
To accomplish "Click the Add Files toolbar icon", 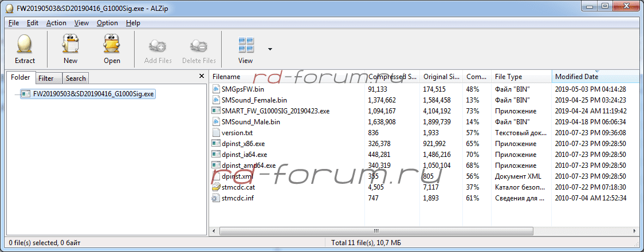I will tap(158, 45).
